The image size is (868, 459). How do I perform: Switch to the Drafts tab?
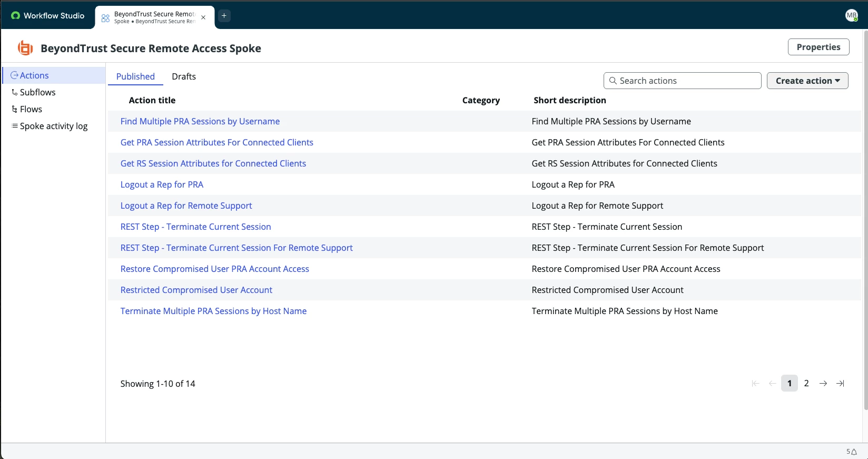(x=184, y=76)
